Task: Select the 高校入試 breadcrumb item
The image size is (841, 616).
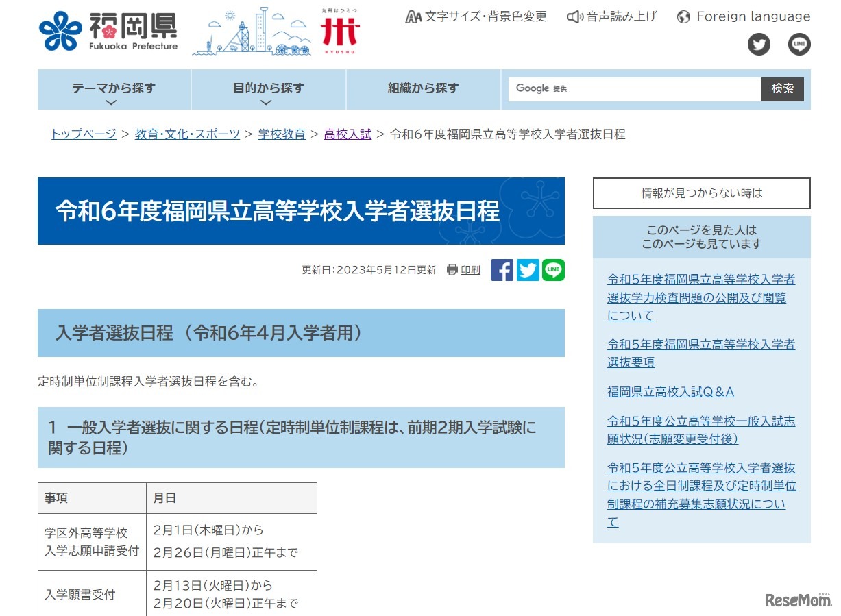Action: click(x=347, y=134)
